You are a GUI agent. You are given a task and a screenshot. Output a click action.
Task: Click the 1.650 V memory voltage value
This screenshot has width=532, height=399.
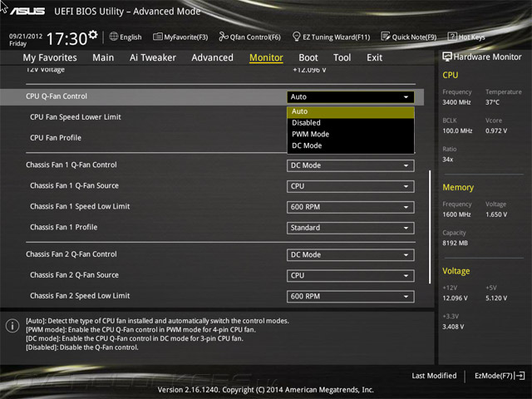tap(496, 214)
